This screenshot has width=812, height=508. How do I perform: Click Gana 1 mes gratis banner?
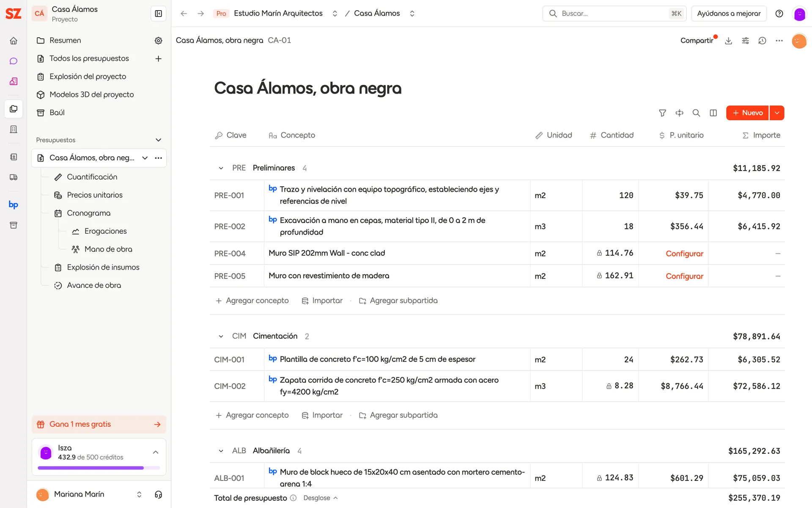99,425
